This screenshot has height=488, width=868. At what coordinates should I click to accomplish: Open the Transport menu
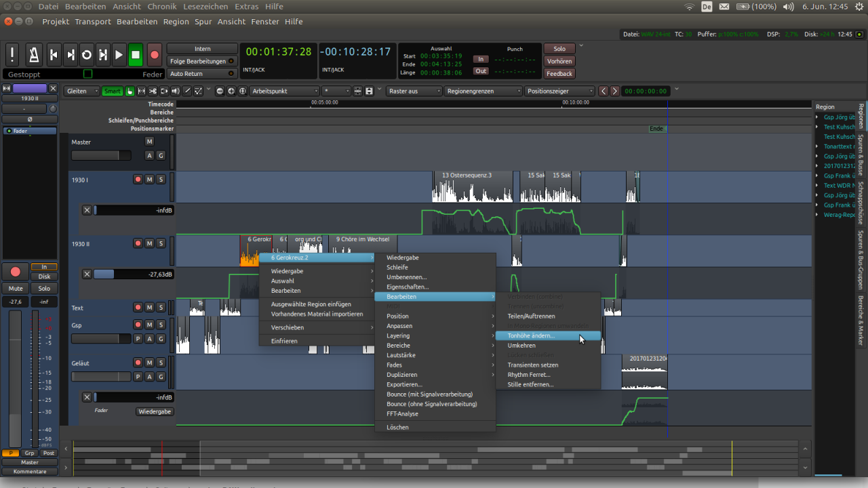(x=93, y=22)
